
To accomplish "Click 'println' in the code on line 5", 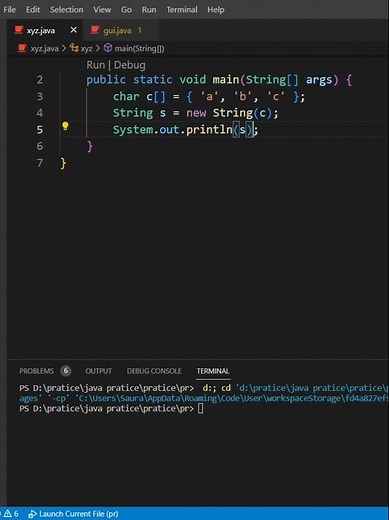I will [209, 130].
